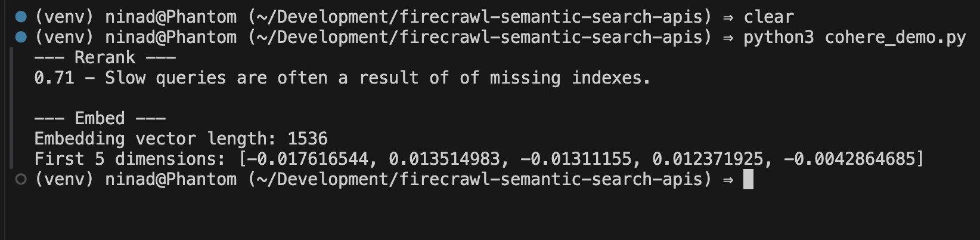The width and height of the screenshot is (980, 240).
Task: Click the hollow circle beside the empty prompt
Action: click(21, 179)
